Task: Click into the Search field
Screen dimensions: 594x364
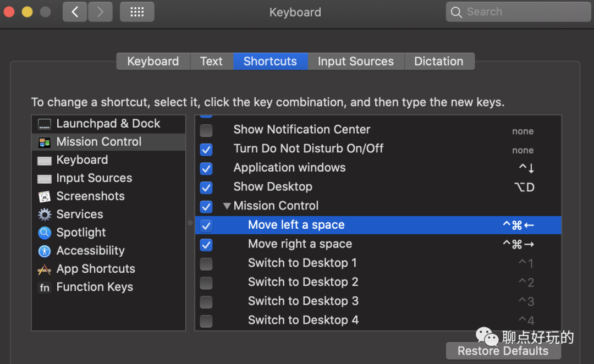Action: 518,12
